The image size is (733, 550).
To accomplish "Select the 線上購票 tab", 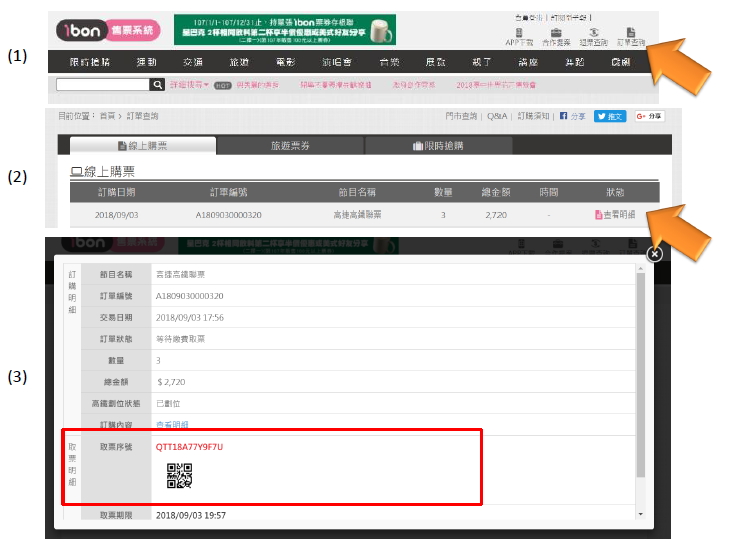I will [x=143, y=145].
